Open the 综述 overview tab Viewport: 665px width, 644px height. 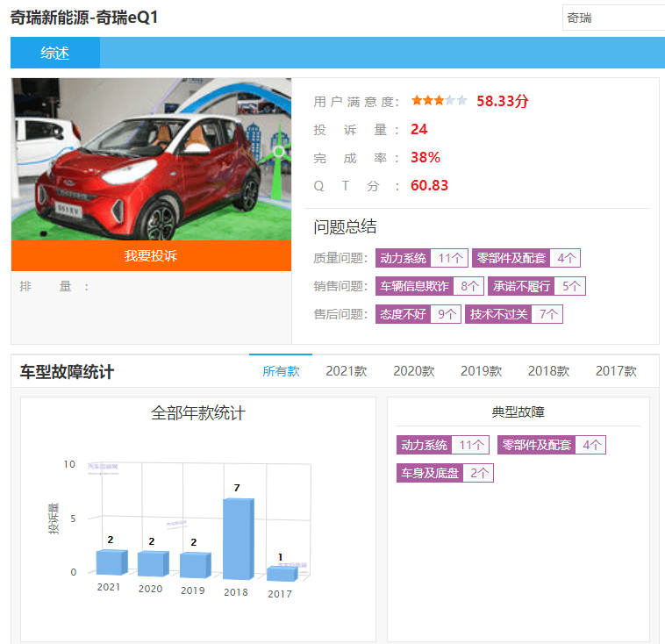tap(55, 53)
